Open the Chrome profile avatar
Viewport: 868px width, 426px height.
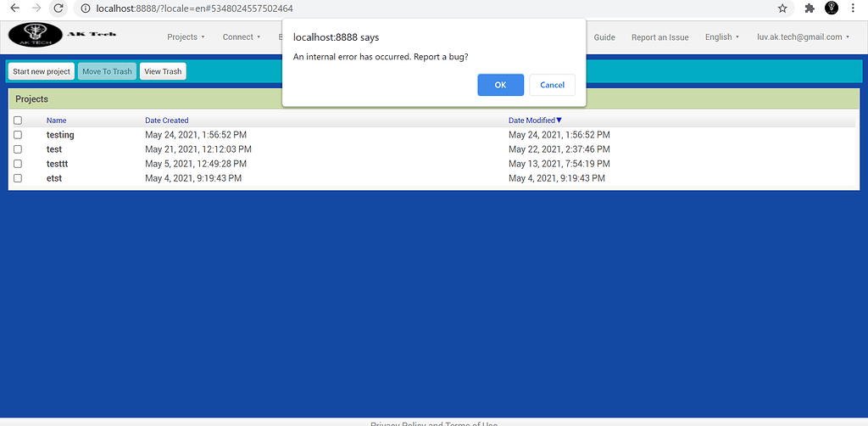coord(832,8)
